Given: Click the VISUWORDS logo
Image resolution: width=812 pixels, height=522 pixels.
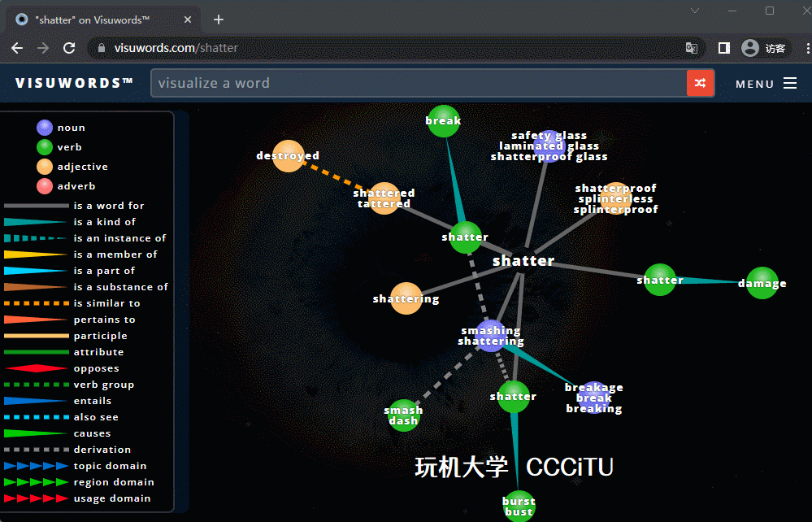Looking at the screenshot, I should [74, 83].
